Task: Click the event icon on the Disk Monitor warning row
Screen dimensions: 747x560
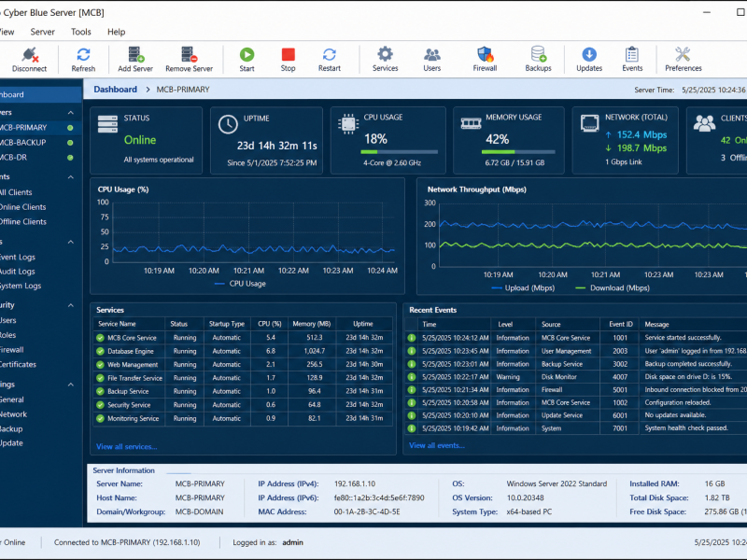Action: point(412,377)
